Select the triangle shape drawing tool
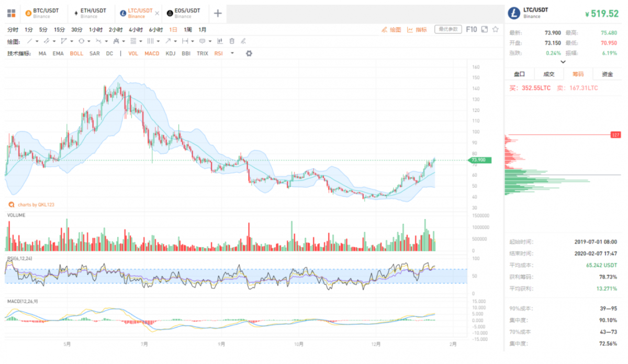628x364 pixels. (64, 41)
